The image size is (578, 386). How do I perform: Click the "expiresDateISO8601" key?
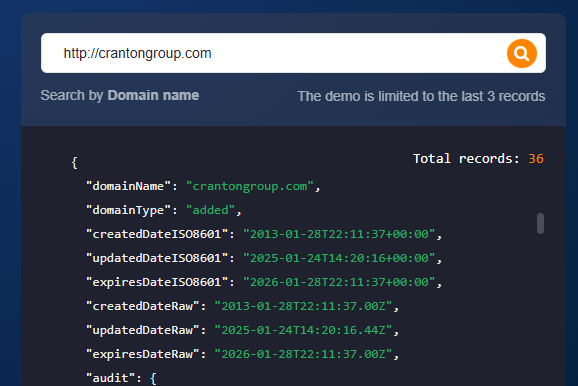click(x=157, y=282)
